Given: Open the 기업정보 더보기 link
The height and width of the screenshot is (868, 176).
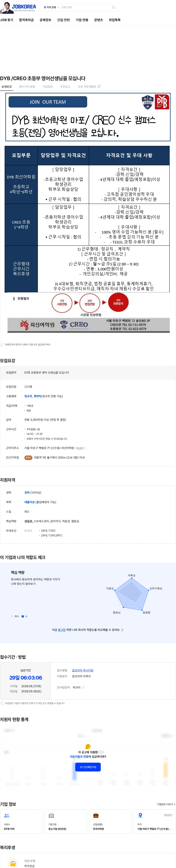Looking at the screenshot, I should pos(166,804).
